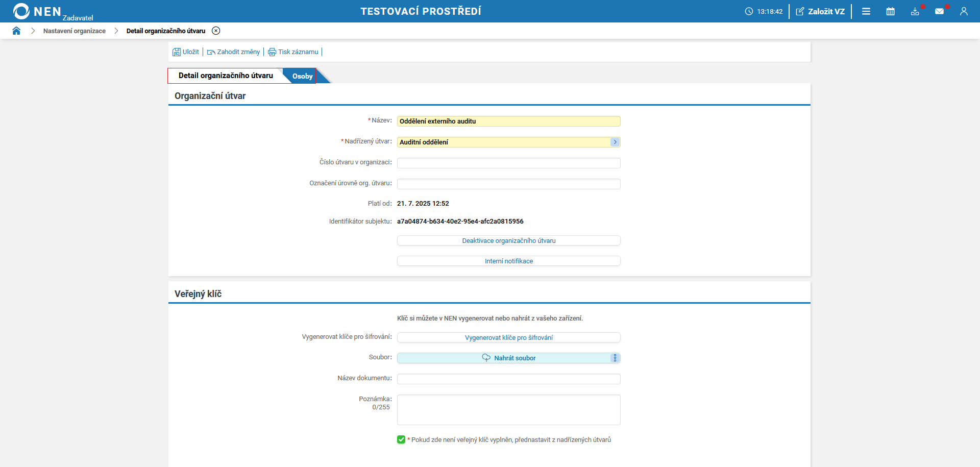Navigate to Nastavení organizace breadcrumb
980x467 pixels.
(x=75, y=31)
